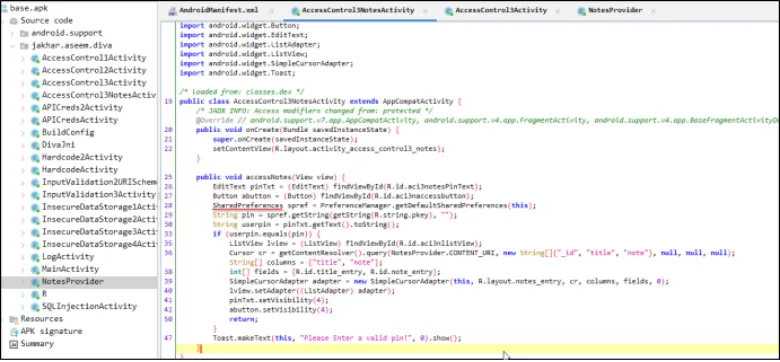Expand the HardcodeActivity class node

22,170
